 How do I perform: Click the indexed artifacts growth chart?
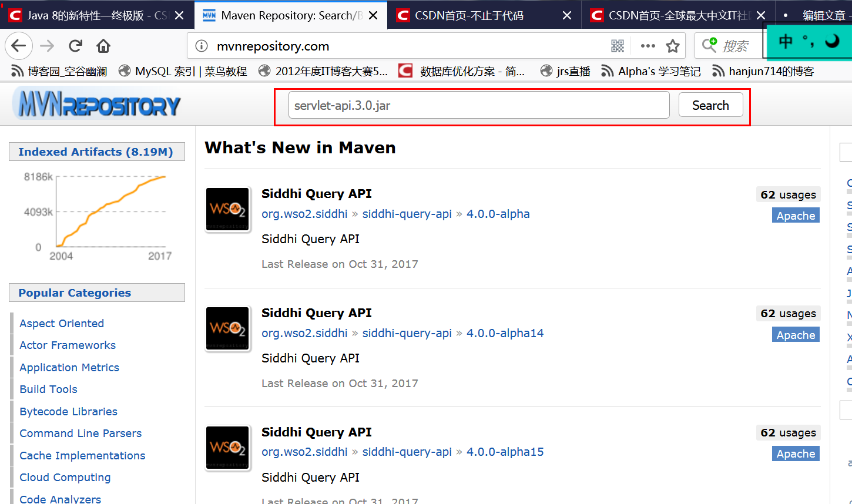98,216
